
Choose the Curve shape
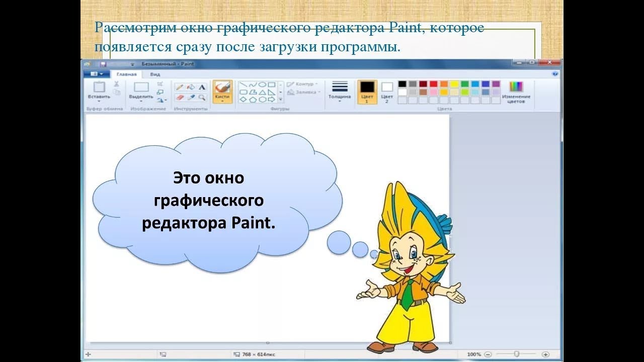(253, 84)
